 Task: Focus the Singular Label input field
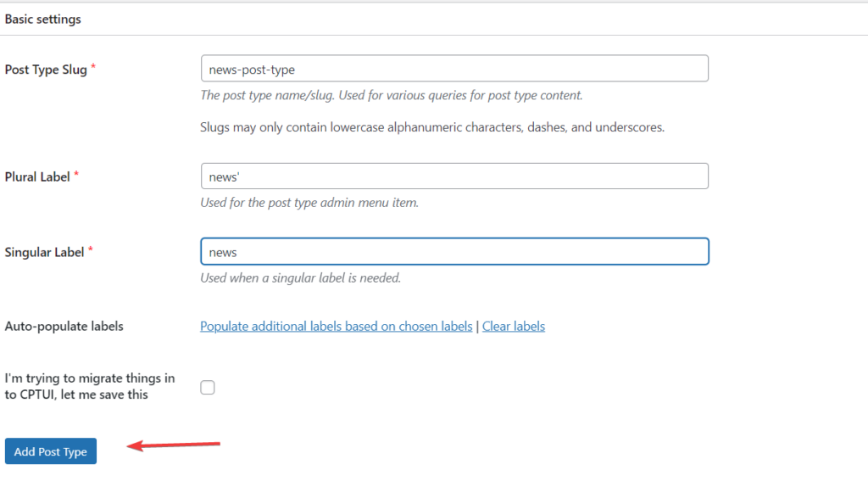pos(453,252)
